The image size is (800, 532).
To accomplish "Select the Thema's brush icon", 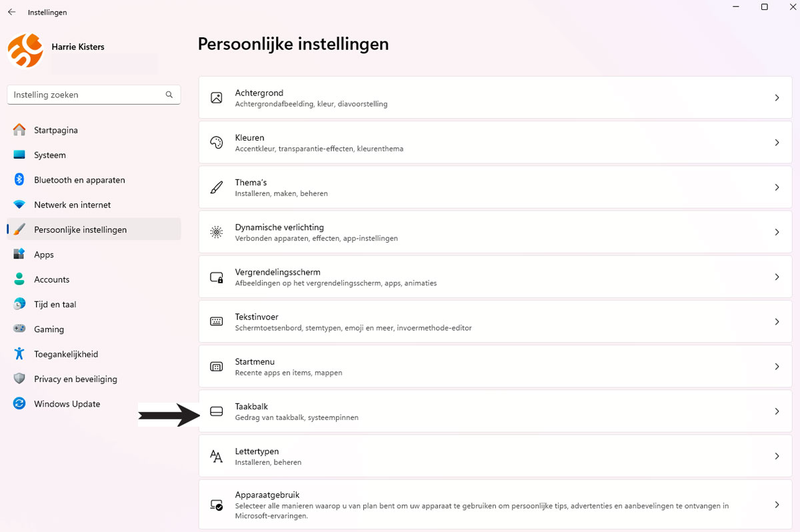I will pyautogui.click(x=216, y=187).
